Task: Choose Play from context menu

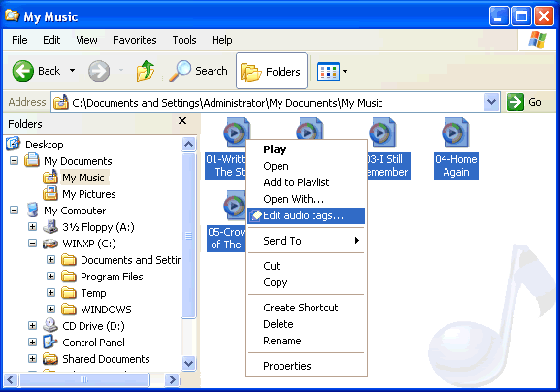Action: point(306,149)
